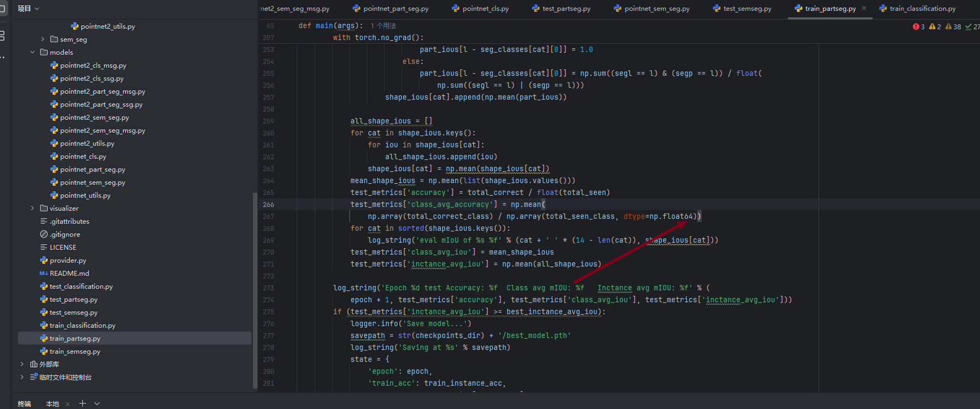The width and height of the screenshot is (980, 409).
Task: Click the sticky 'def main(args):' header line
Action: (330, 26)
